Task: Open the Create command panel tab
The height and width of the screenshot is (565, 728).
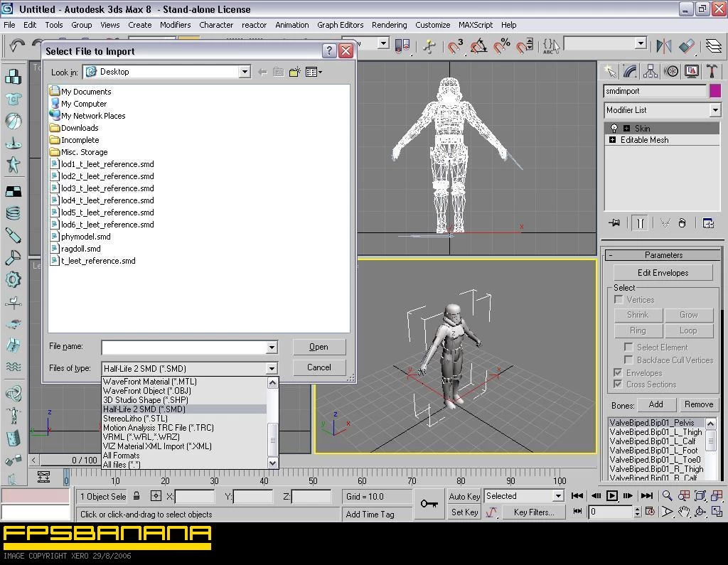Action: 610,71
